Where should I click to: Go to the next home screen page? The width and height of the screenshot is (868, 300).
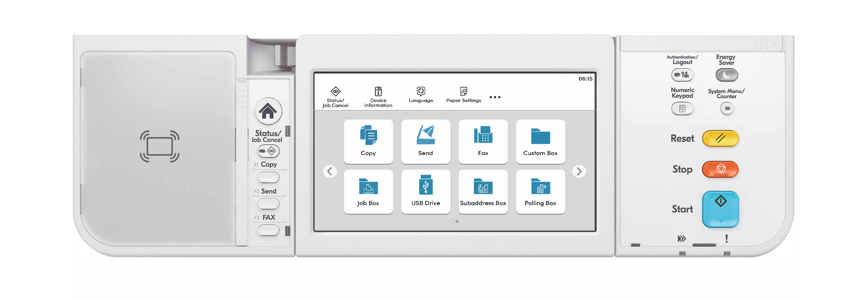[x=579, y=172]
